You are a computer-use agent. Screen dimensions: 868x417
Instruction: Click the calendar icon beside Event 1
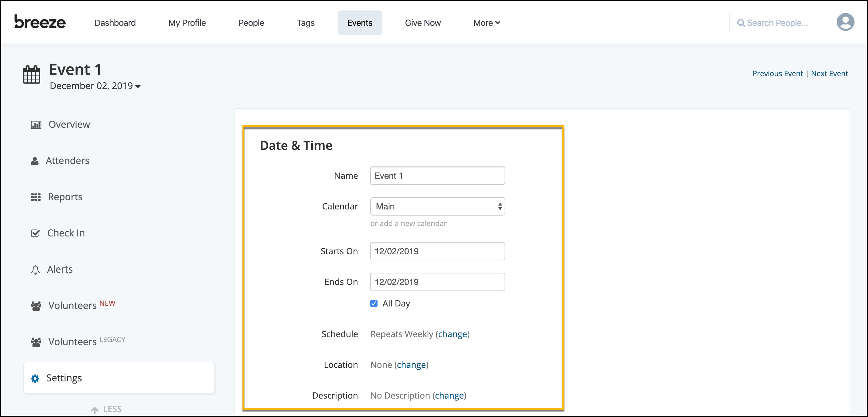point(32,75)
